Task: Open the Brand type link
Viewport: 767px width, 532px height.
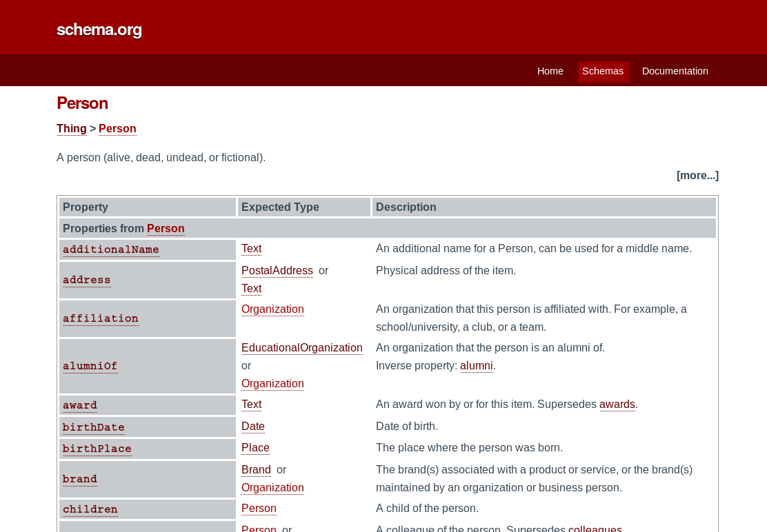Action: tap(256, 470)
